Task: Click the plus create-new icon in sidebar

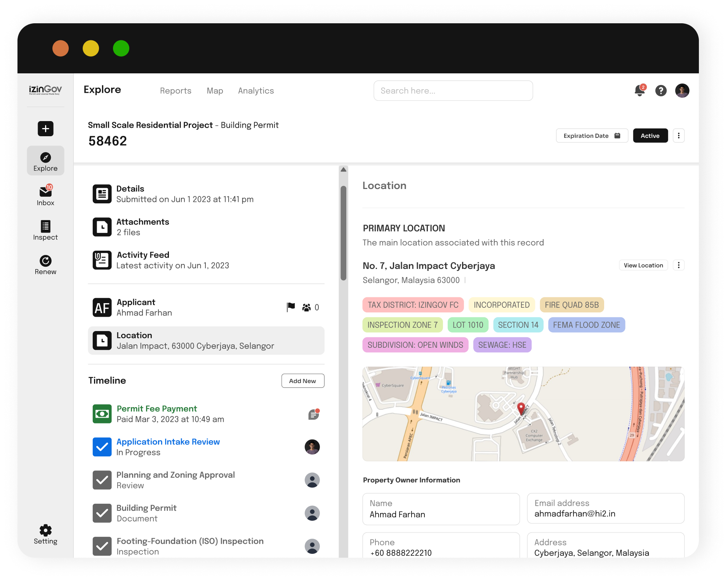Action: tap(45, 128)
